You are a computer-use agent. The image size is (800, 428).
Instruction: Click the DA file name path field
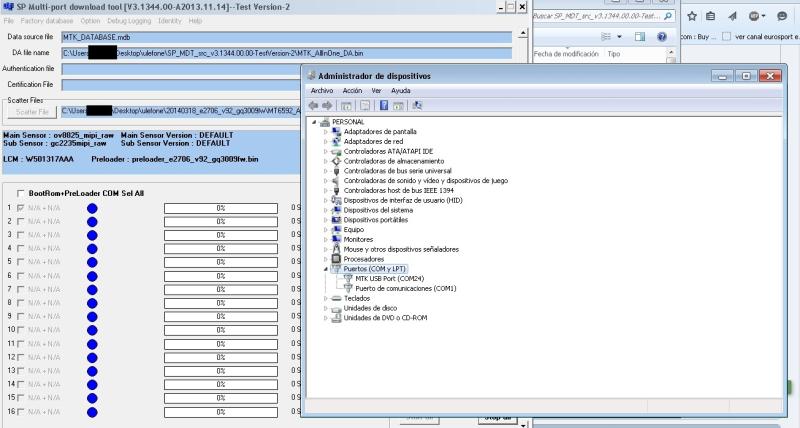click(286, 53)
